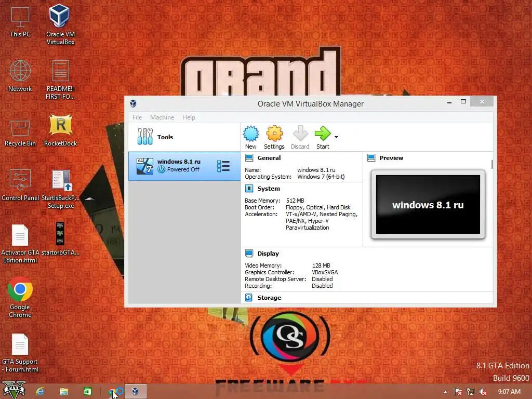
Task: Click the GTA V Start button on taskbar
Action: click(x=14, y=390)
